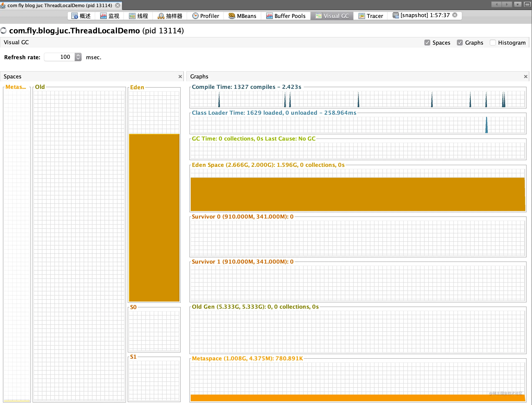Viewport: 532px width, 405px height.
Task: Click the Metaspace usage graph
Action: click(358, 382)
